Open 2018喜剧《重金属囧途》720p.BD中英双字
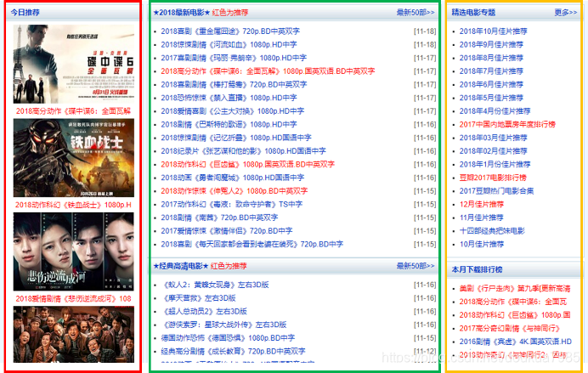 [230, 31]
